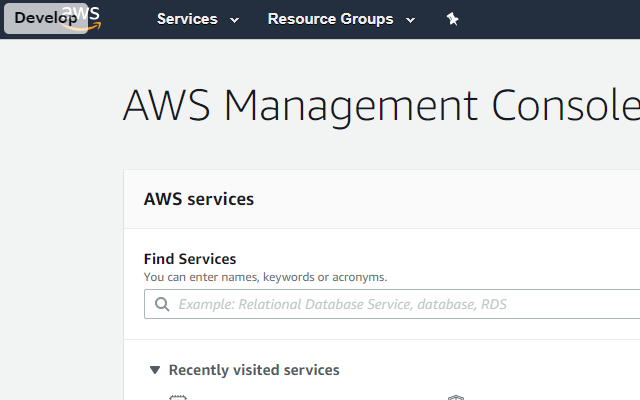Click the AWS services heading

199,199
